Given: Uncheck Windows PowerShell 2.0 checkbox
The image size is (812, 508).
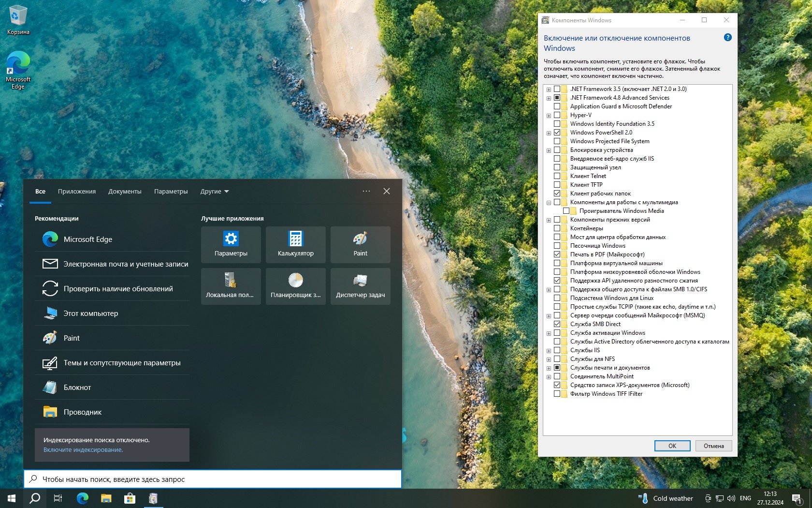Looking at the screenshot, I should coord(557,133).
